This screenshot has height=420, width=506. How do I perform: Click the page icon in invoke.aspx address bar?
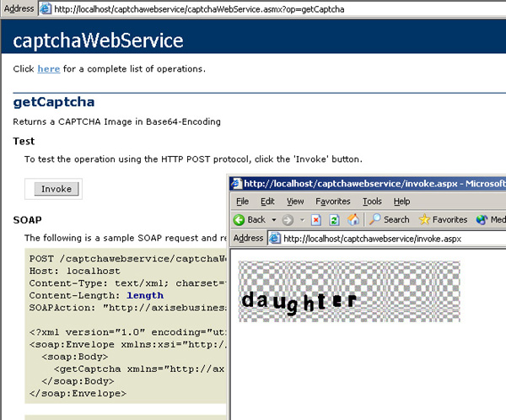(275, 238)
